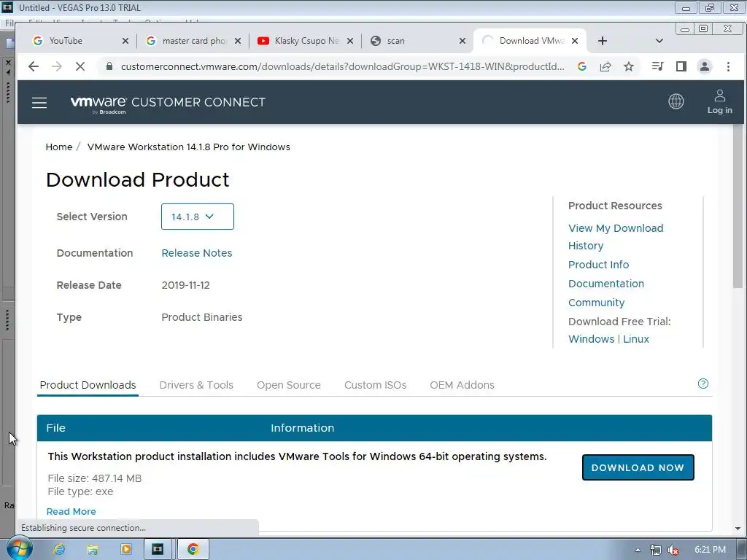This screenshot has height=560, width=747.
Task: Open the Chrome profile avatar
Action: (705, 66)
